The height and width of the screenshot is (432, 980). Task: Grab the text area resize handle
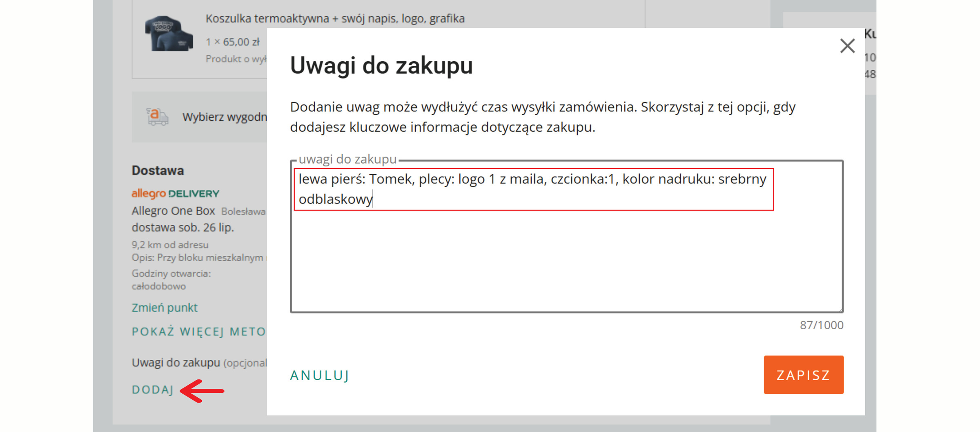pyautogui.click(x=840, y=310)
